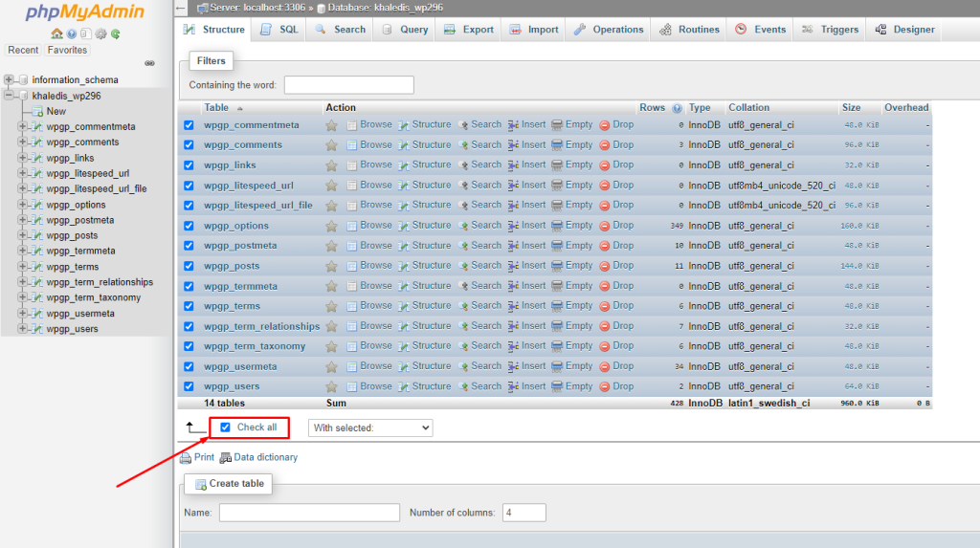Click the Empty icon for wpgp_options
980x548 pixels.
(x=556, y=226)
